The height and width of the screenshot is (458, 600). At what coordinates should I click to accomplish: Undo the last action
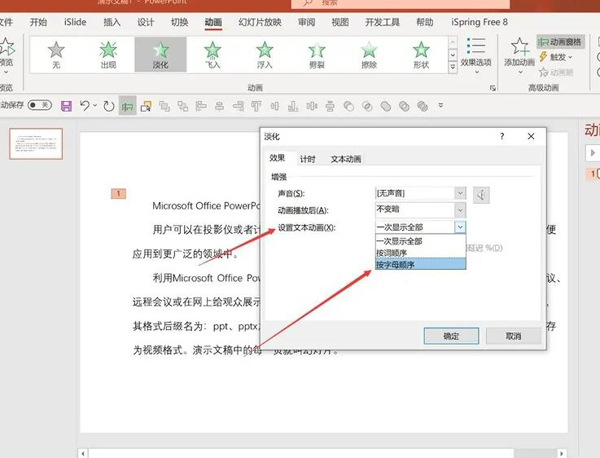click(x=85, y=106)
